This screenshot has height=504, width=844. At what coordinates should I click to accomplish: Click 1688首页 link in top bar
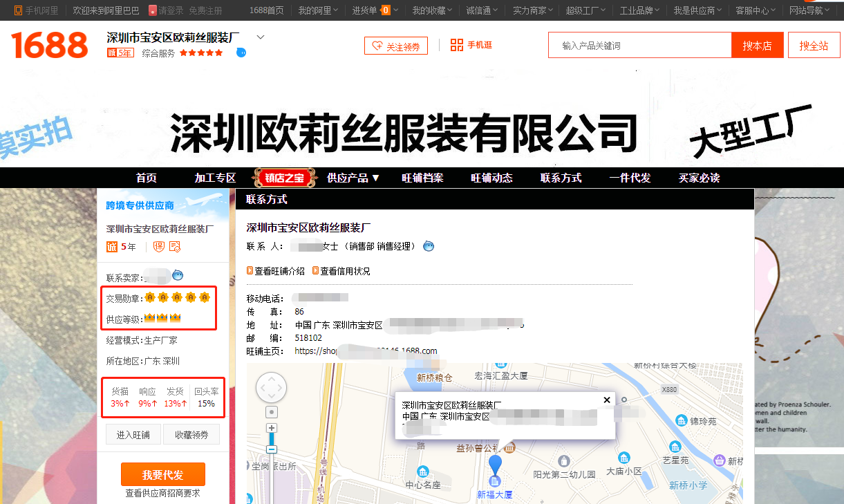[x=267, y=10]
